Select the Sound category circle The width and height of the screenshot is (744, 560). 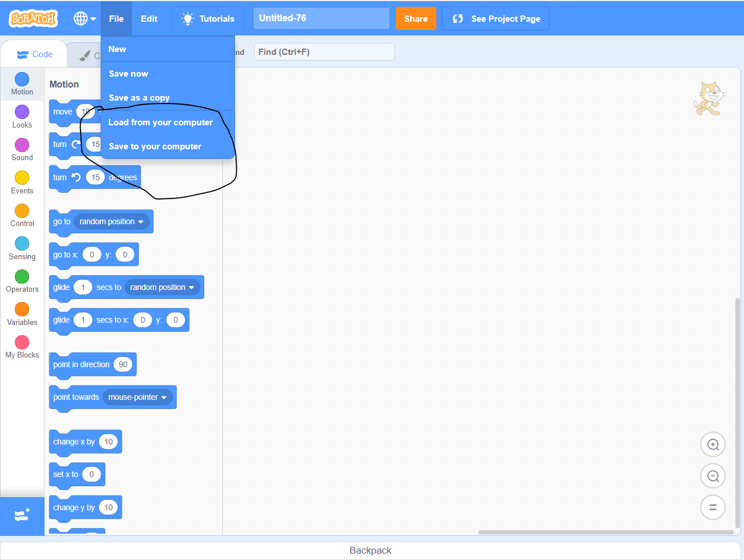click(22, 145)
